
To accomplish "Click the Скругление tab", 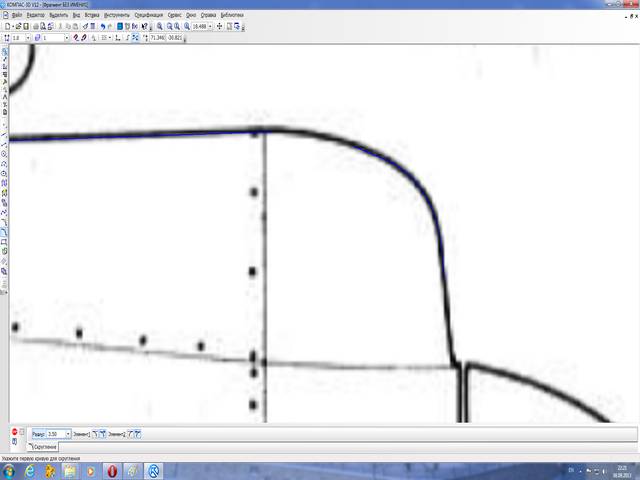I will (x=43, y=446).
